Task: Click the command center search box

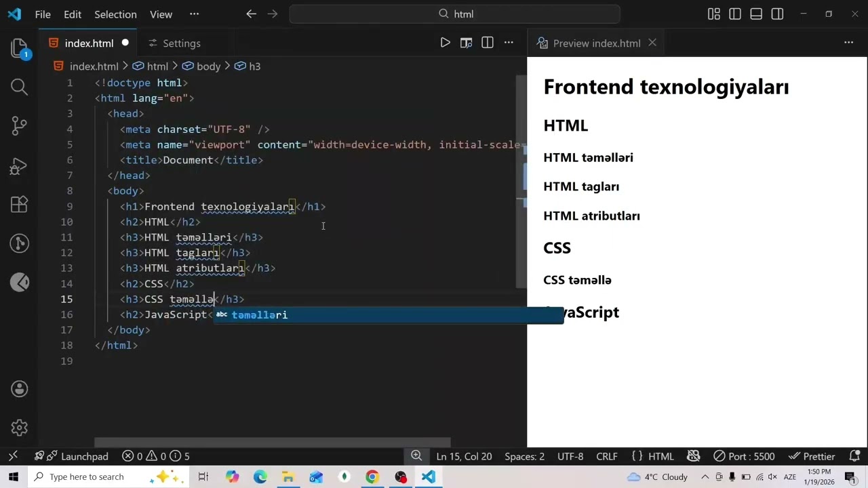Action: coord(454,14)
